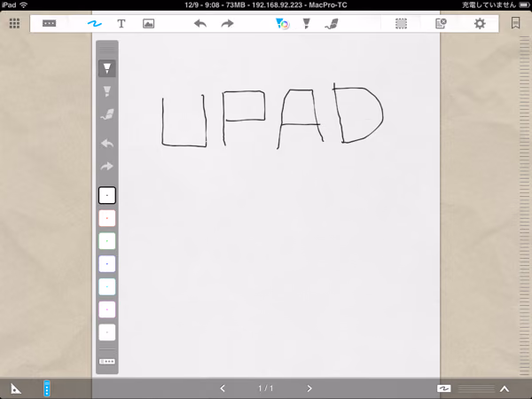Select the Text tool

(121, 23)
